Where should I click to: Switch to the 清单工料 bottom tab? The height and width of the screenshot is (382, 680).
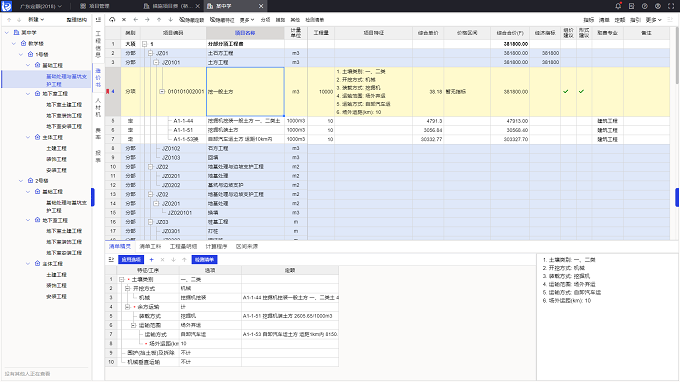pos(150,246)
